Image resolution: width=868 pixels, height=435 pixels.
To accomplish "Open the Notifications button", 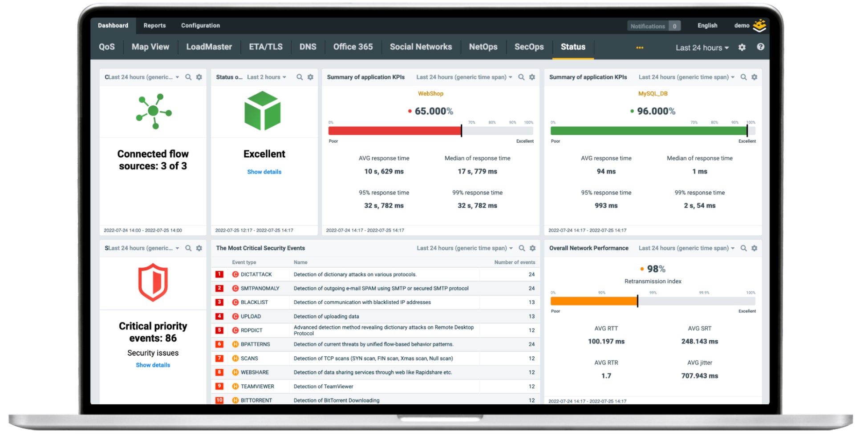I will pyautogui.click(x=654, y=26).
